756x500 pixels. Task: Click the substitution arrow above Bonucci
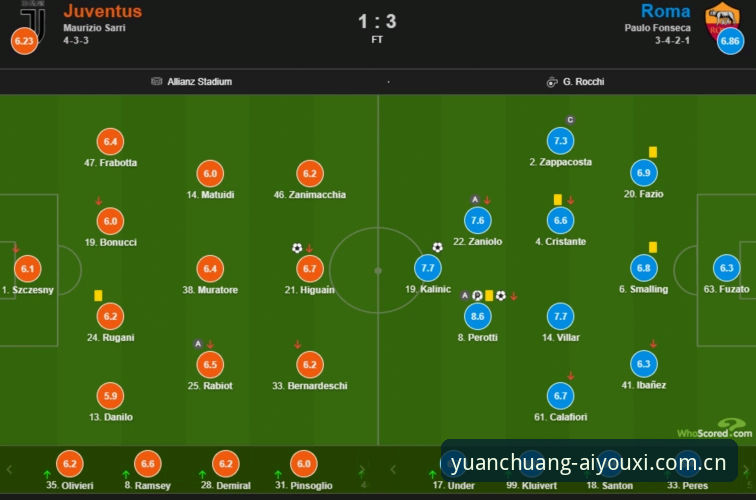[98, 201]
